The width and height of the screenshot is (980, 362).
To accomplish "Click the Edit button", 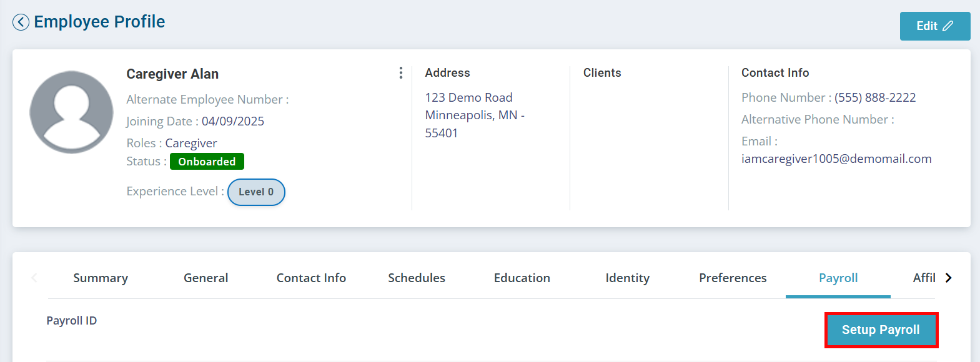I will (934, 26).
